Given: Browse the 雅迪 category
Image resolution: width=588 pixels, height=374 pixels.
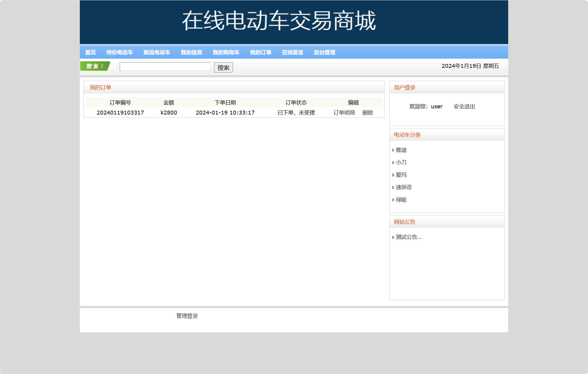Looking at the screenshot, I should click(x=401, y=150).
